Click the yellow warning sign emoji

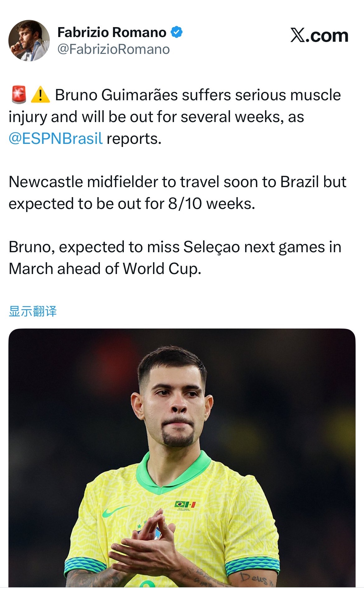(x=40, y=95)
